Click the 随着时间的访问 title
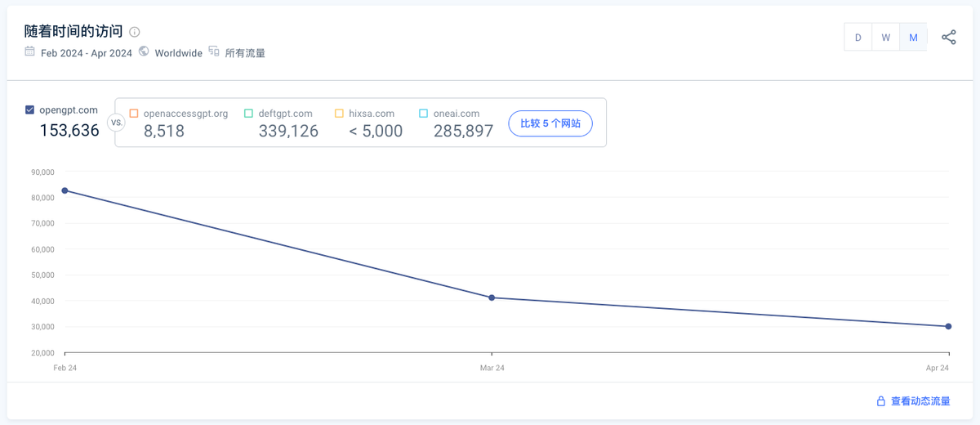Screen dimensions: 980x425 click(x=73, y=31)
